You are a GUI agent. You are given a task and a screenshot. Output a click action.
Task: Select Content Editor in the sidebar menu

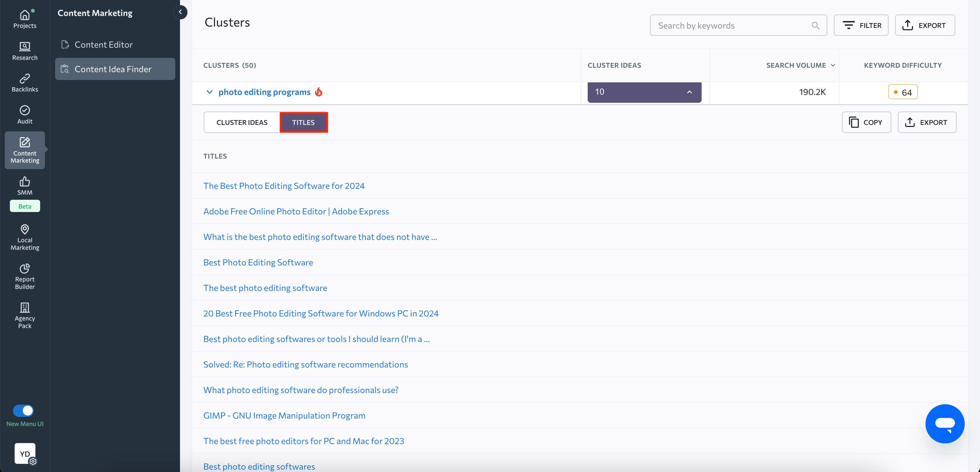103,45
